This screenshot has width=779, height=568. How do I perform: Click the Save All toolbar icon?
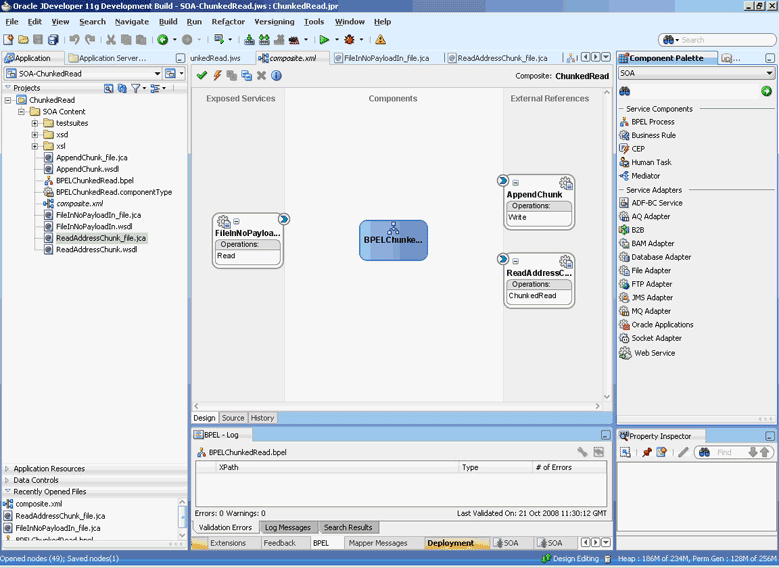point(53,40)
